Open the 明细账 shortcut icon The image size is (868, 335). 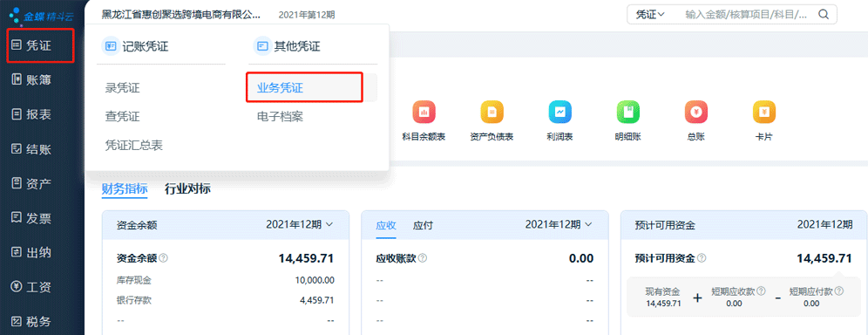(627, 113)
